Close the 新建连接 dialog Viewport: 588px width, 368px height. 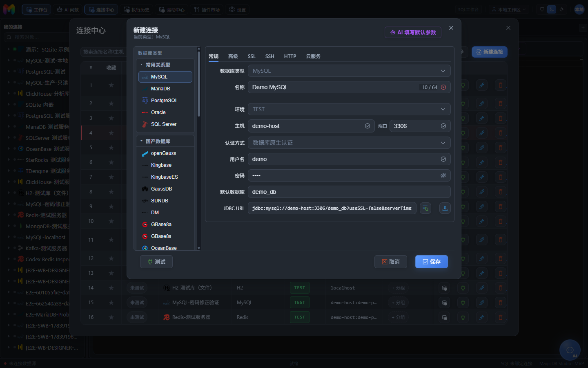[x=451, y=28]
